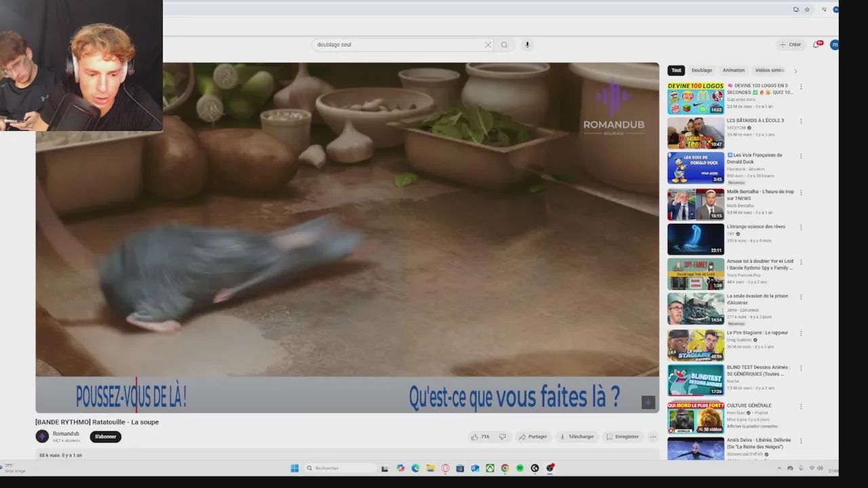
Task: Open Anaïs Delva Libérée, Délivrée thumbnail
Action: click(x=696, y=449)
